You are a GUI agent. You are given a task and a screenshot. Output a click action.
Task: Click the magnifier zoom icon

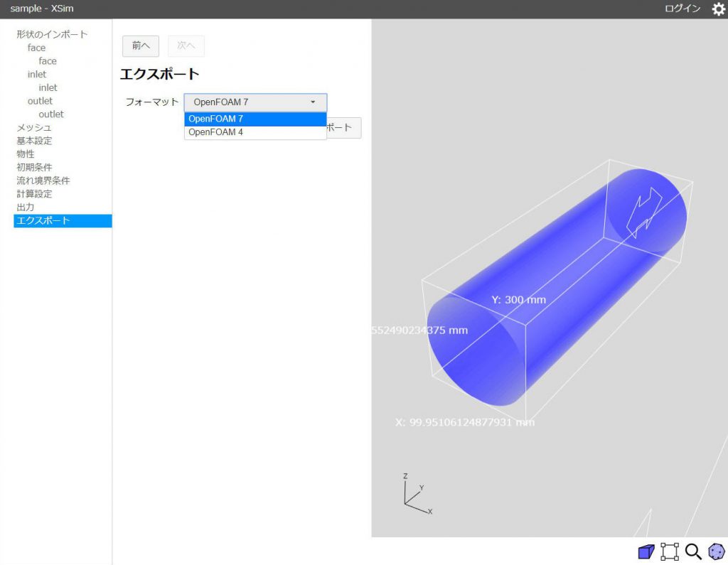[693, 551]
